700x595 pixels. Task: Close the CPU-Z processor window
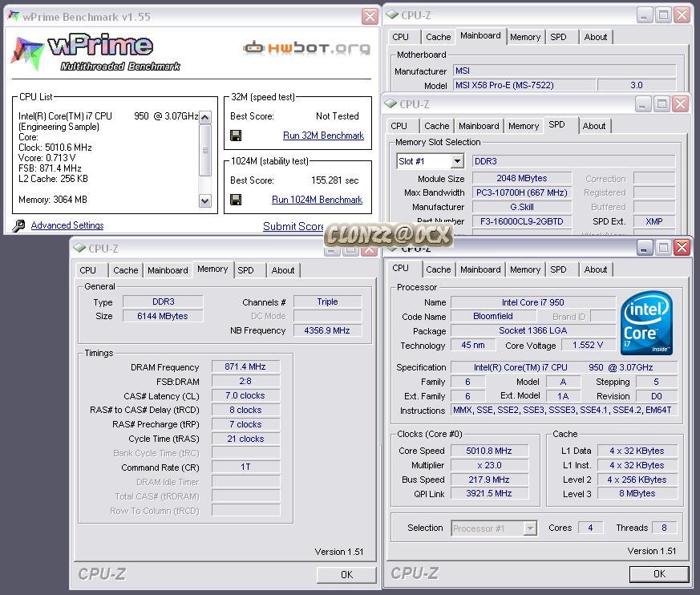pyautogui.click(x=682, y=248)
